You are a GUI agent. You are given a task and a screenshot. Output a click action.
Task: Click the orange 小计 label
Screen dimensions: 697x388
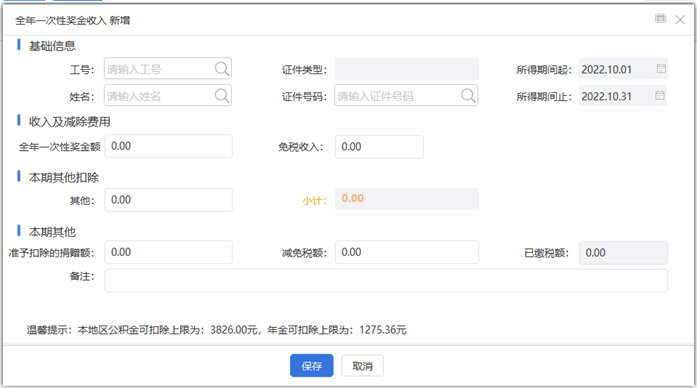click(x=314, y=200)
